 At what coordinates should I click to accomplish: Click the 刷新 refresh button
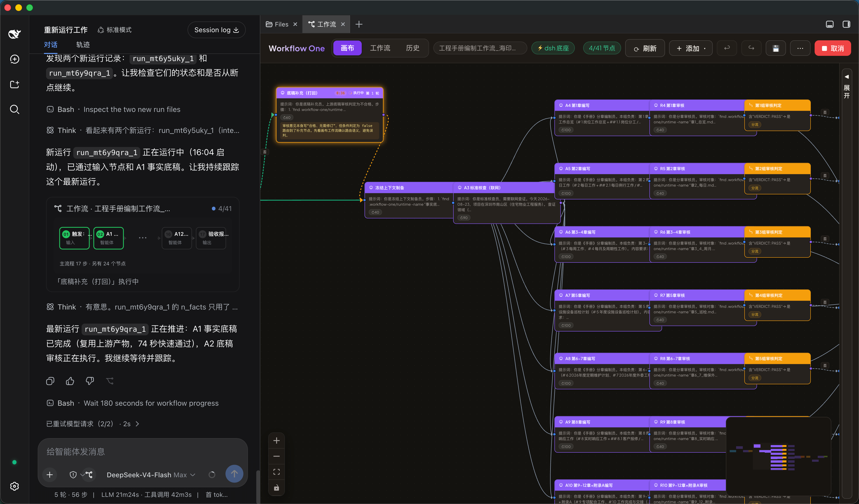(x=644, y=48)
